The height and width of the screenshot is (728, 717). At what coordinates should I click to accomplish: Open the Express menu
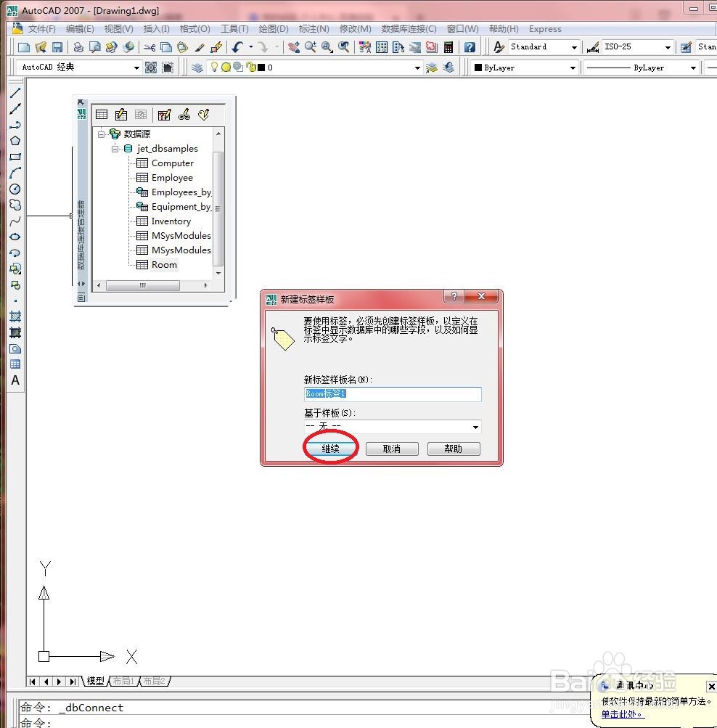545,29
